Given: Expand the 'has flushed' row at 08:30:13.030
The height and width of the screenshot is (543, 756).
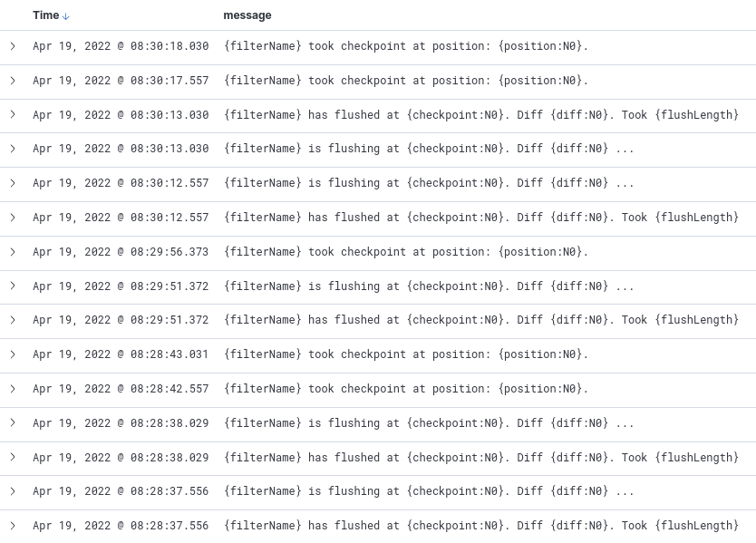Looking at the screenshot, I should pos(13,115).
